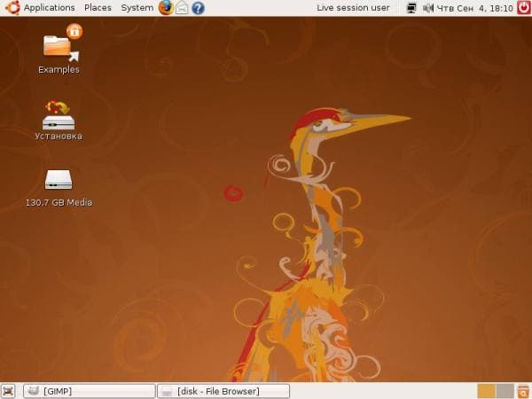Click the 130.7 GB Media label text
532x399 pixels.
point(59,202)
